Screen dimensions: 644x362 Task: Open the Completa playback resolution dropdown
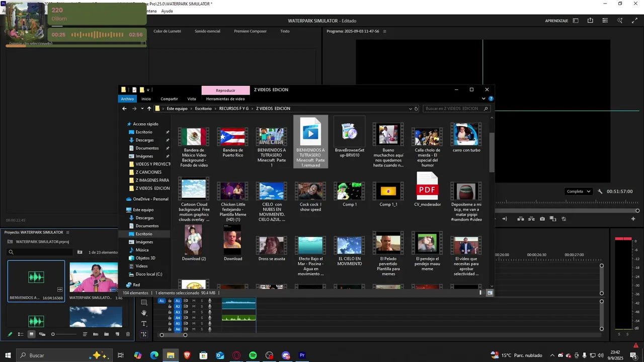(579, 192)
